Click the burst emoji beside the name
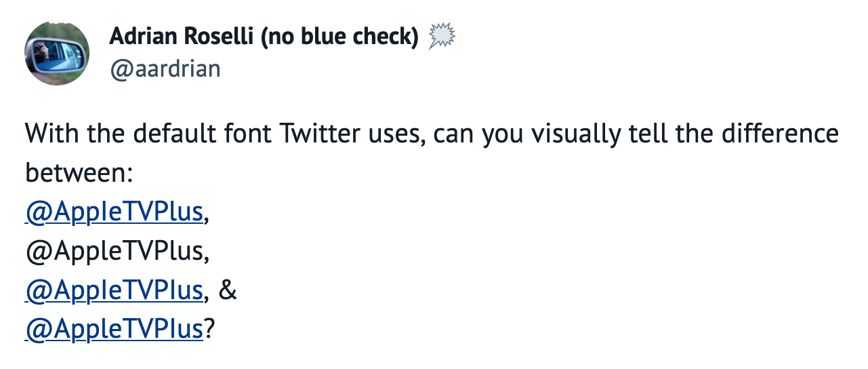 [x=441, y=36]
